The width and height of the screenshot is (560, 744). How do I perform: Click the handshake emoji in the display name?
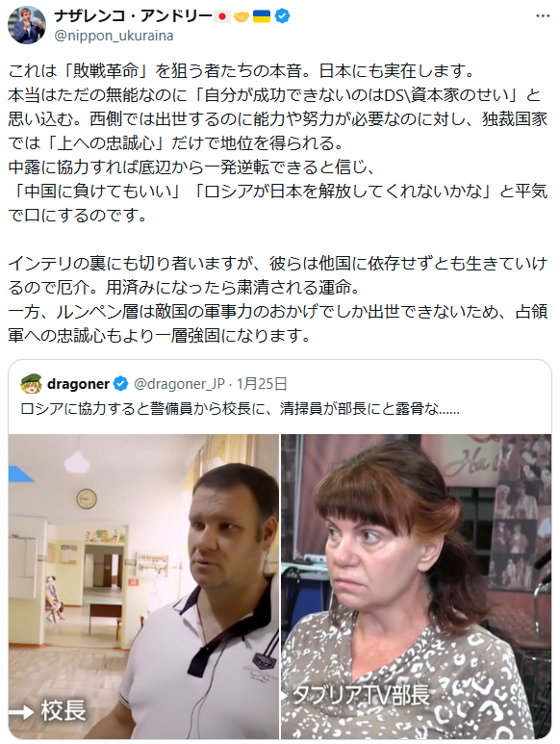(x=242, y=16)
